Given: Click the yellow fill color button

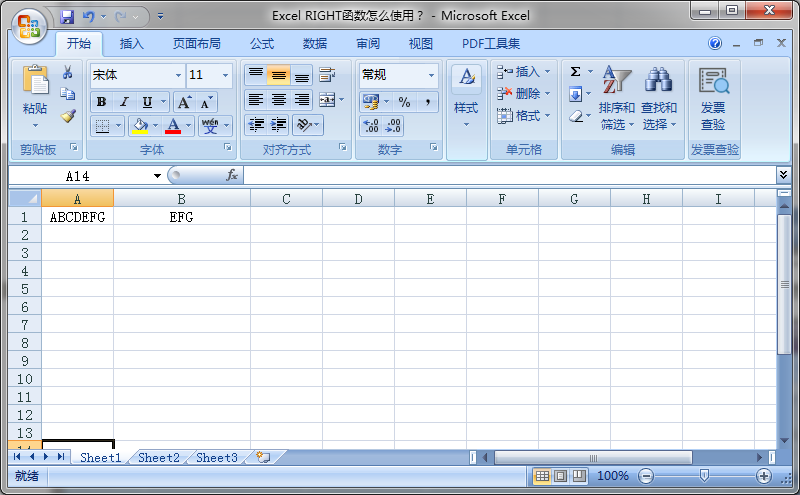Looking at the screenshot, I should pos(140,126).
